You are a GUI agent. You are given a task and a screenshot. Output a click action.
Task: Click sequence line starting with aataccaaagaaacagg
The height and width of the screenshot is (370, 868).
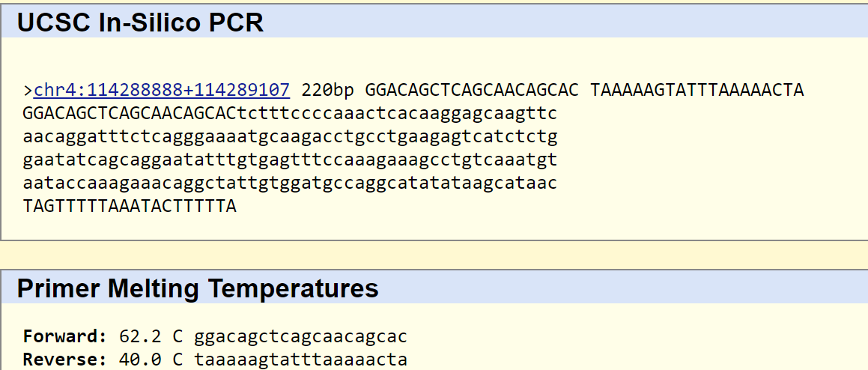290,183
